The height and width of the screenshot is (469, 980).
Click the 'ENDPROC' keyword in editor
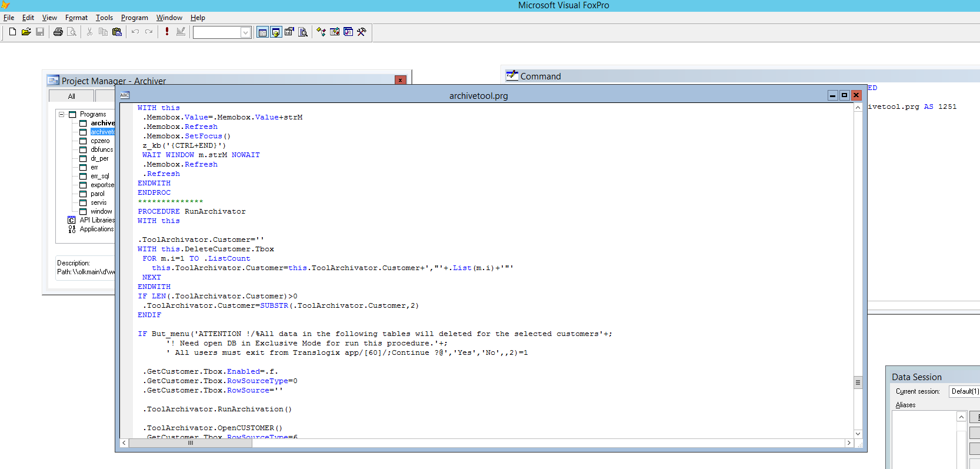point(154,192)
